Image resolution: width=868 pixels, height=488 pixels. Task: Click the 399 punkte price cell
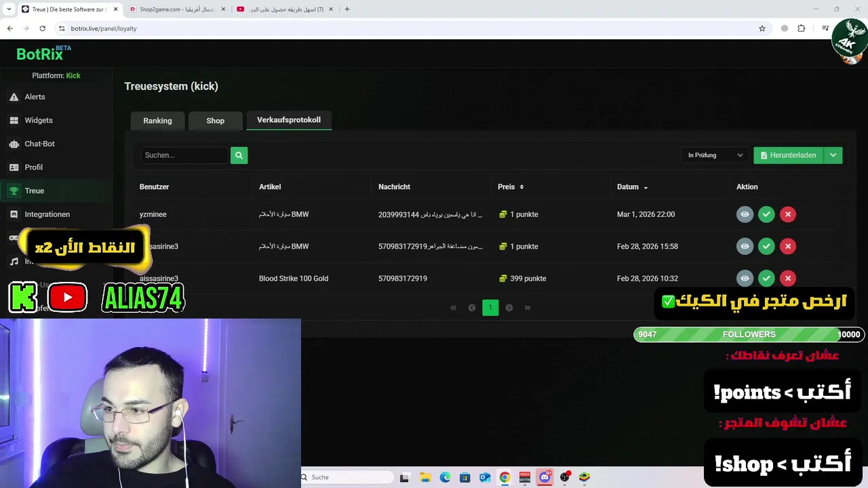coord(523,279)
